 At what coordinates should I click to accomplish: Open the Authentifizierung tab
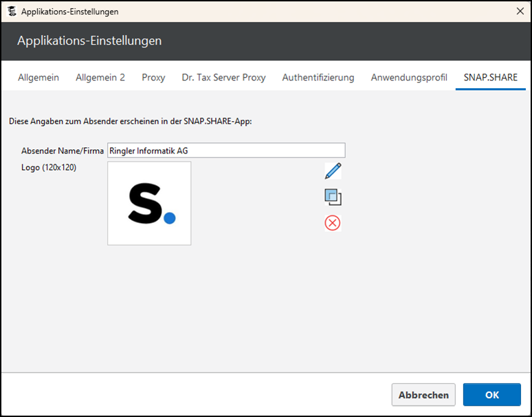tap(318, 78)
